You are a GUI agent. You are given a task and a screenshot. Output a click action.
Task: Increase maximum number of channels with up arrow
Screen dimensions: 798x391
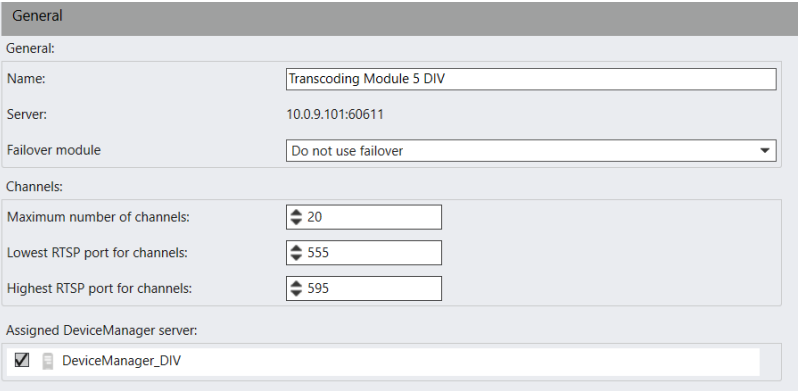296,213
